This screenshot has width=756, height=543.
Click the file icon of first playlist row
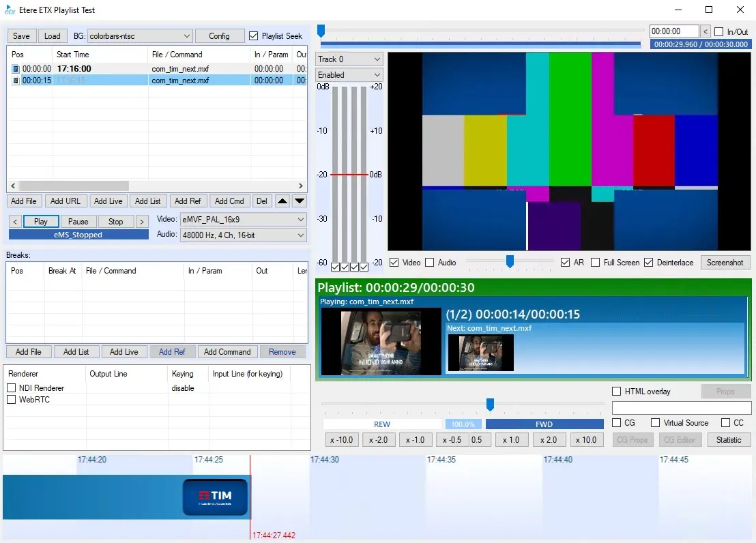(16, 69)
